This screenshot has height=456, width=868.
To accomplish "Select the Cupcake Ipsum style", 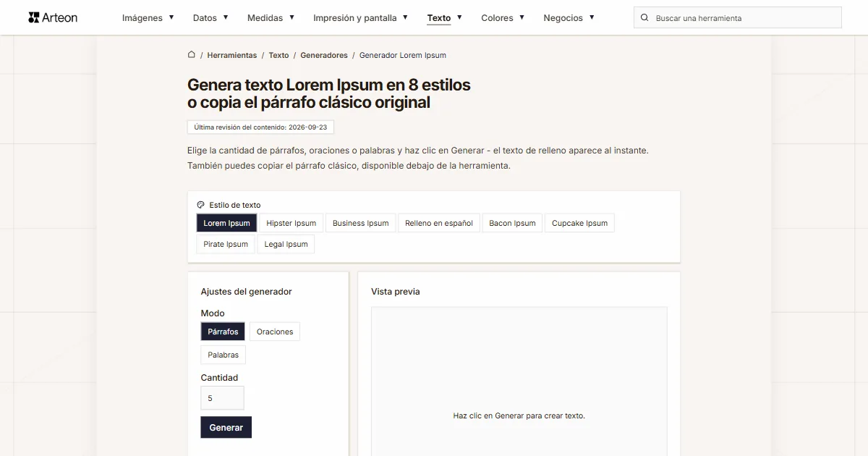I will pyautogui.click(x=579, y=223).
